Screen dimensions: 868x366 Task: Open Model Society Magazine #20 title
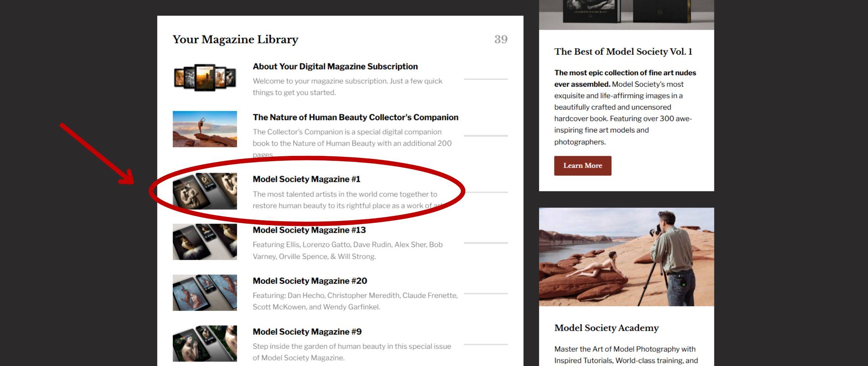pos(310,281)
